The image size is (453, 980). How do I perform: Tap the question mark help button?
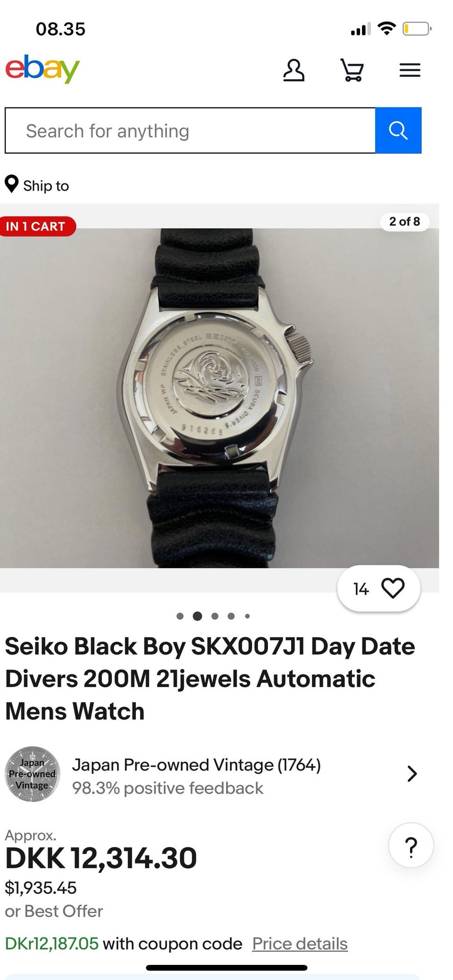coord(411,846)
